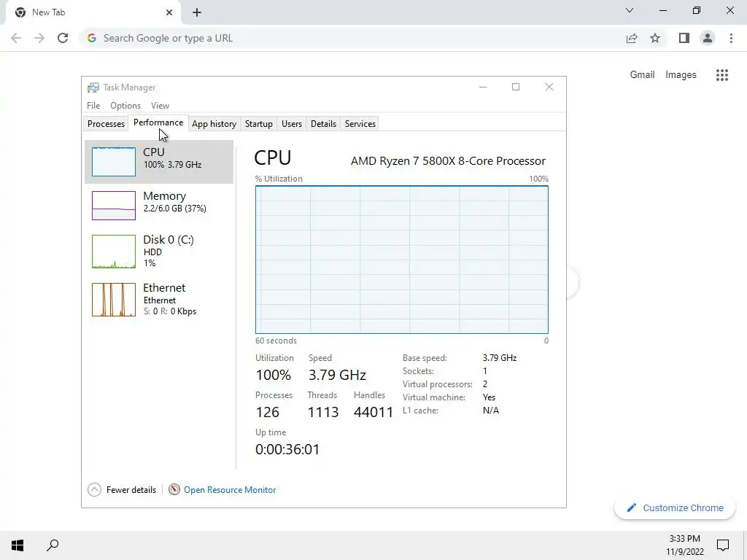This screenshot has height=560, width=747.
Task: Open the Startup tab
Action: 259,124
